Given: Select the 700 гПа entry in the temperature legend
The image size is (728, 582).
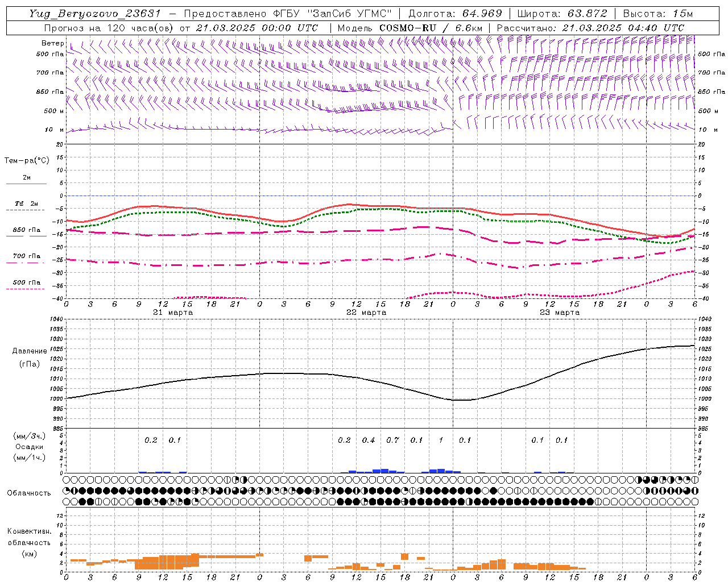Looking at the screenshot, I should coord(27,256).
